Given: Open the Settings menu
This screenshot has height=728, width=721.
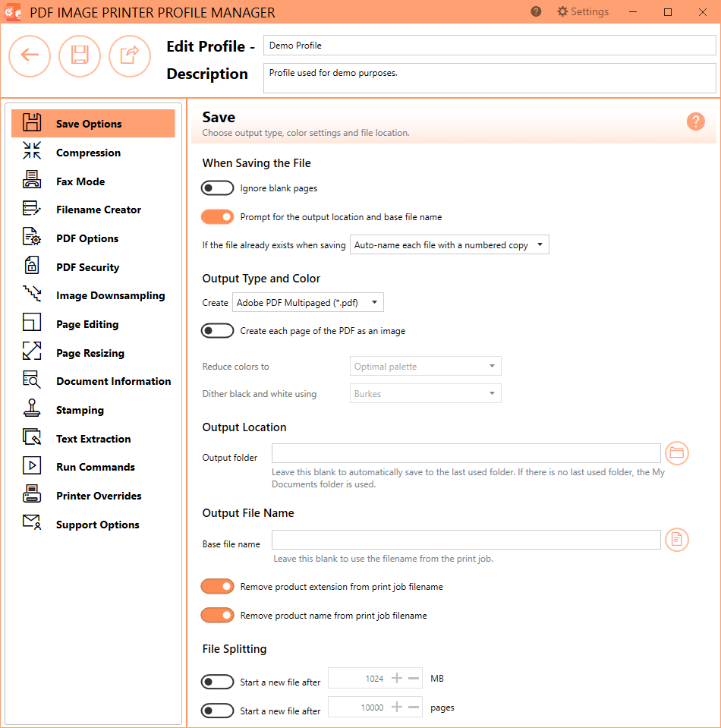Looking at the screenshot, I should [x=582, y=11].
